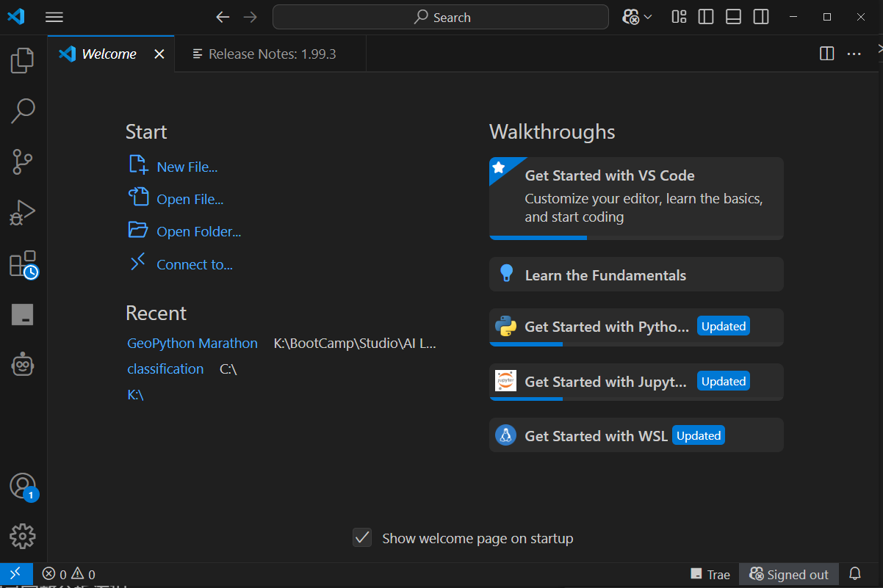Open the Search view in activity bar

[x=23, y=111]
